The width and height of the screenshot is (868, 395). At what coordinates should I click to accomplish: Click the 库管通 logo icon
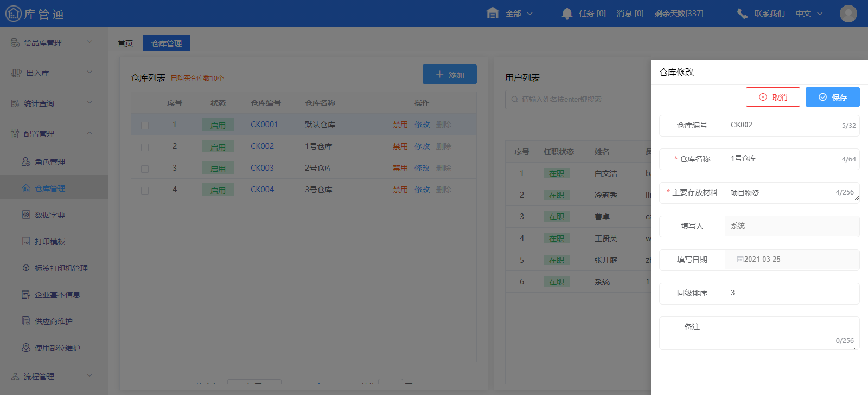13,14
